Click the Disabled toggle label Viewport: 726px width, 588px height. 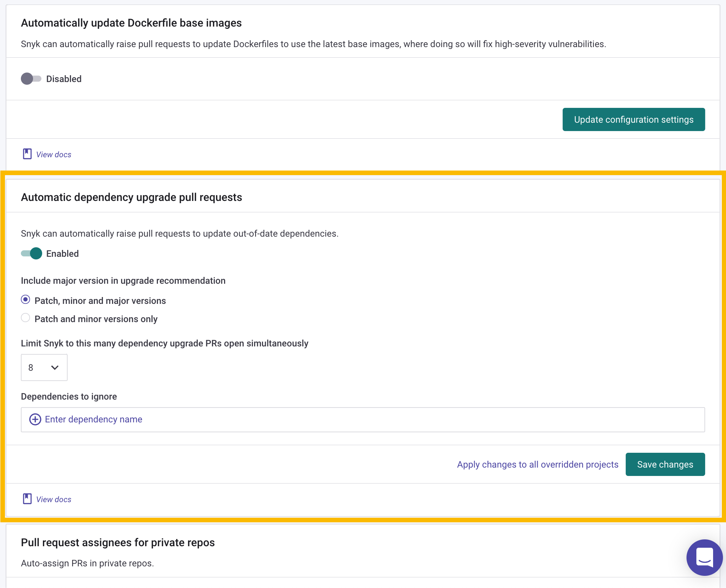(x=64, y=79)
